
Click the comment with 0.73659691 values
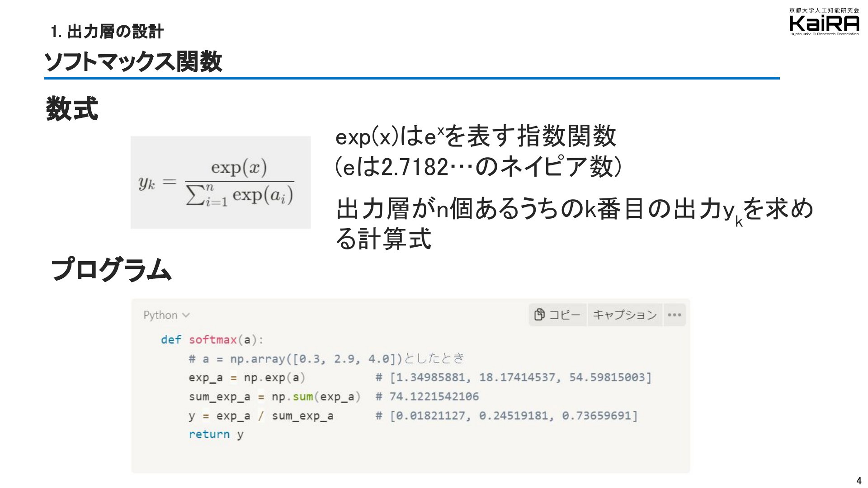click(506, 416)
